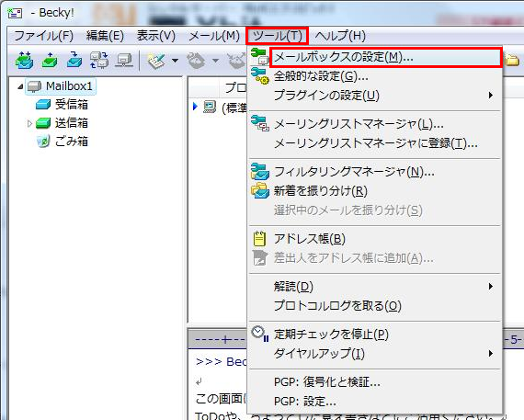Click the sort new mail folder icon
Image resolution: width=524 pixels, height=420 pixels.
pyautogui.click(x=260, y=190)
